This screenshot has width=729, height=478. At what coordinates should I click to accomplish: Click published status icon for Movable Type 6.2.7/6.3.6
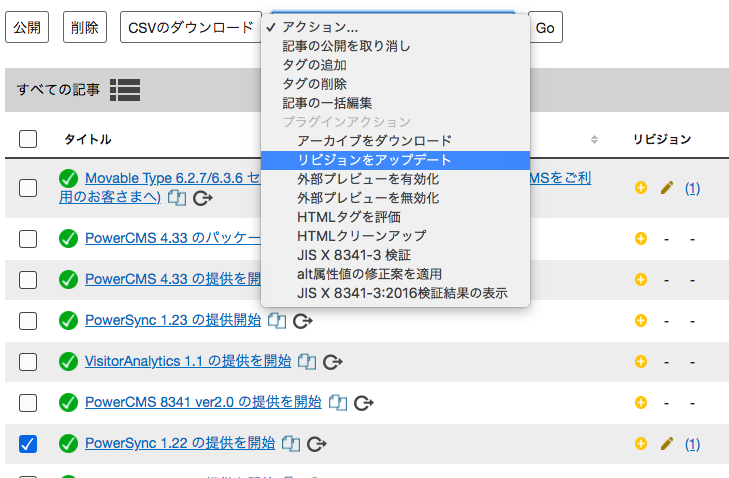(68, 178)
